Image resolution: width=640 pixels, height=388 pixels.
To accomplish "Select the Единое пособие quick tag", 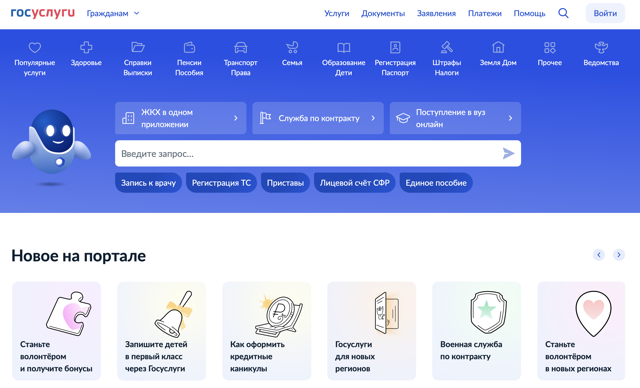I will (x=436, y=183).
